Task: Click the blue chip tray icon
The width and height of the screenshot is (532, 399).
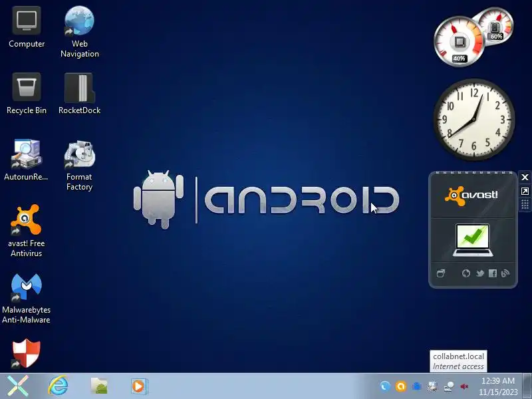Action: tap(417, 386)
